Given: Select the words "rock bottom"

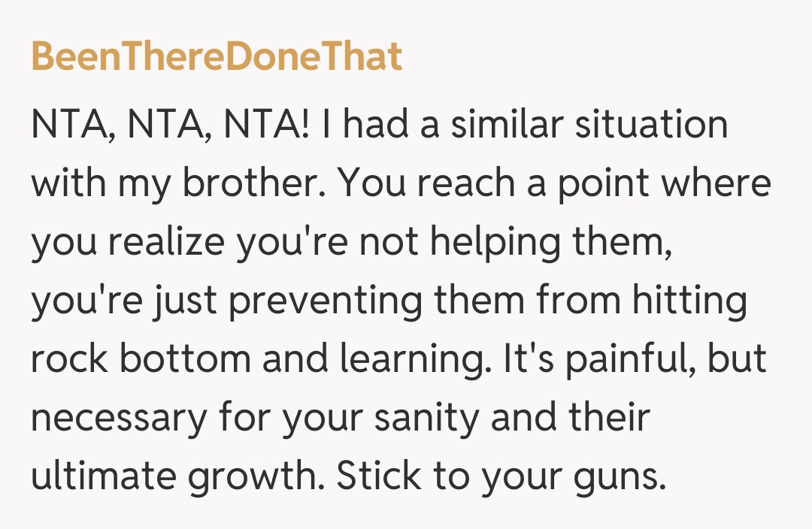Looking at the screenshot, I should (x=140, y=361).
